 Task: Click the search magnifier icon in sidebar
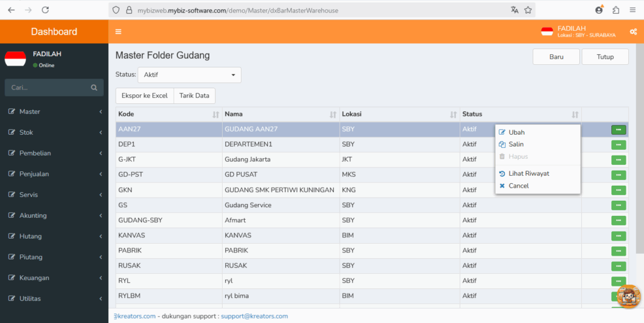94,88
